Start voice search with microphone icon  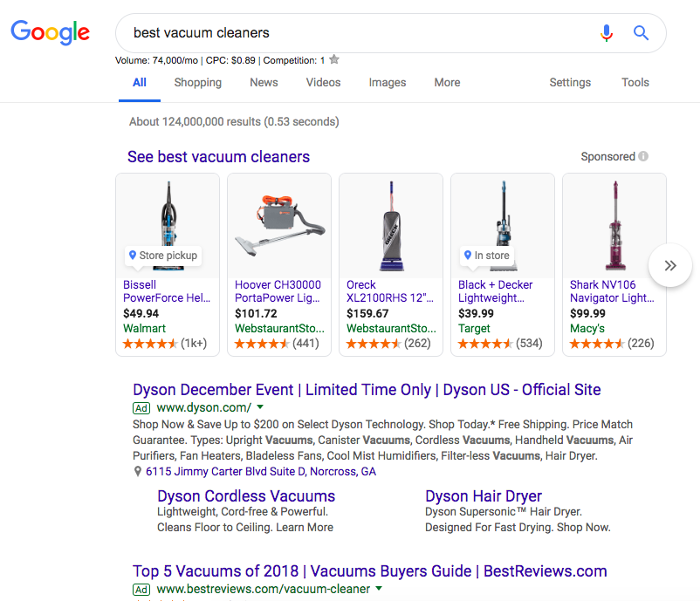click(607, 33)
